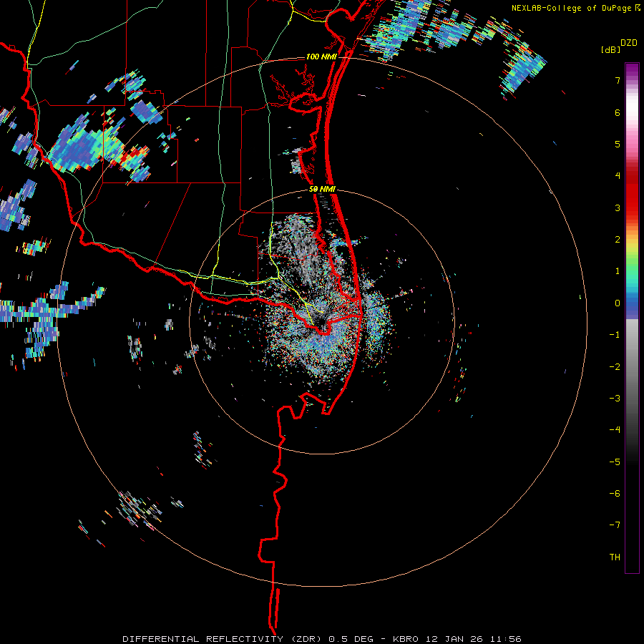Click the "-5" value on the color scale
The image size is (644, 644).
tap(615, 462)
